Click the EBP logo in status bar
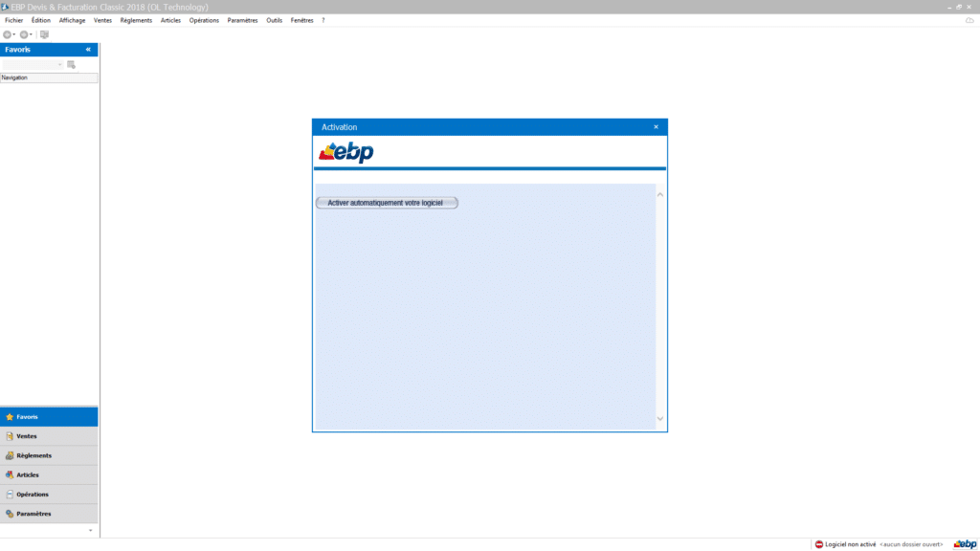This screenshot has width=980, height=551. tap(965, 544)
